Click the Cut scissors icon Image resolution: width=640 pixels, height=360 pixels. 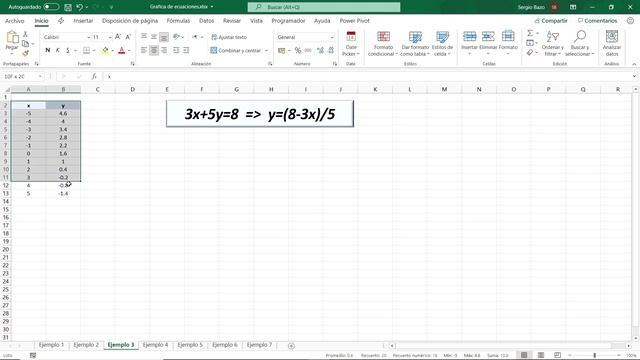(x=25, y=35)
